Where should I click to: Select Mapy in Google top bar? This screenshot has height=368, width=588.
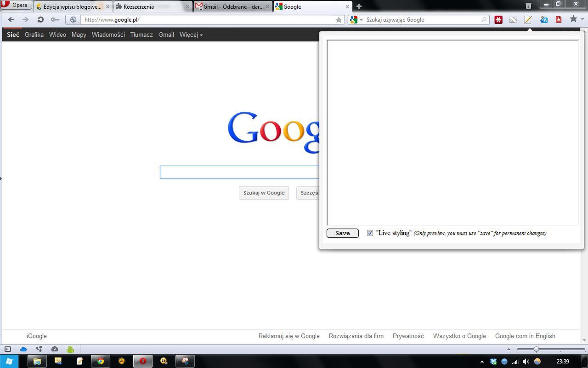click(x=79, y=34)
